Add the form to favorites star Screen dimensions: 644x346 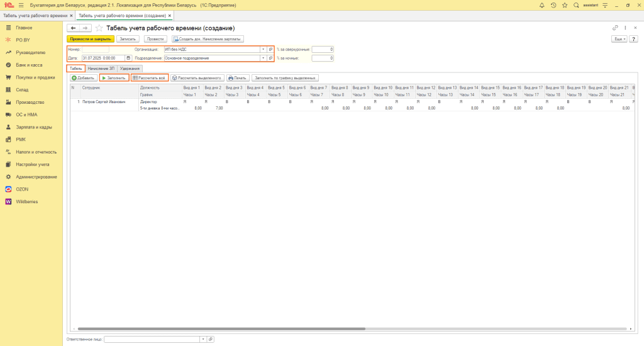pos(99,28)
